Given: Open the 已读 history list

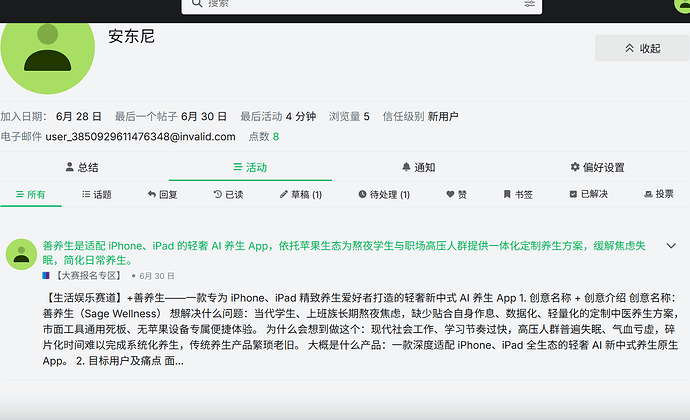Looking at the screenshot, I should [228, 194].
